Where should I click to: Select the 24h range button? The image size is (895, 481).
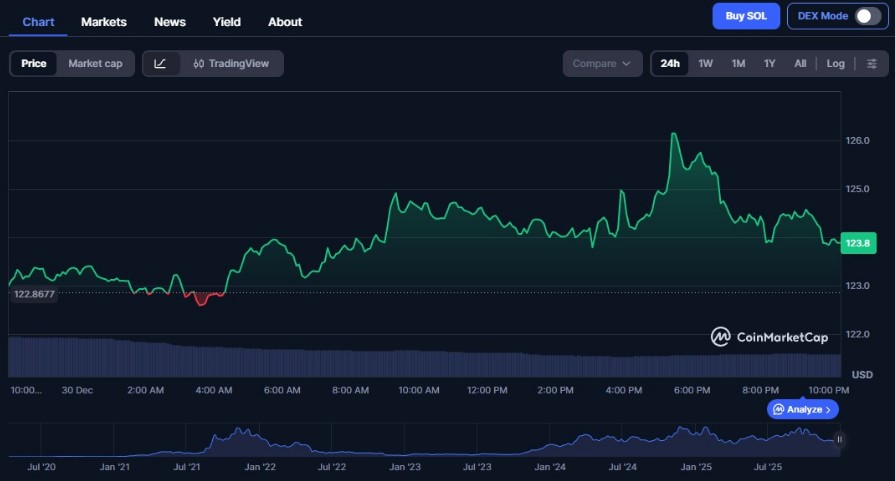click(x=670, y=64)
